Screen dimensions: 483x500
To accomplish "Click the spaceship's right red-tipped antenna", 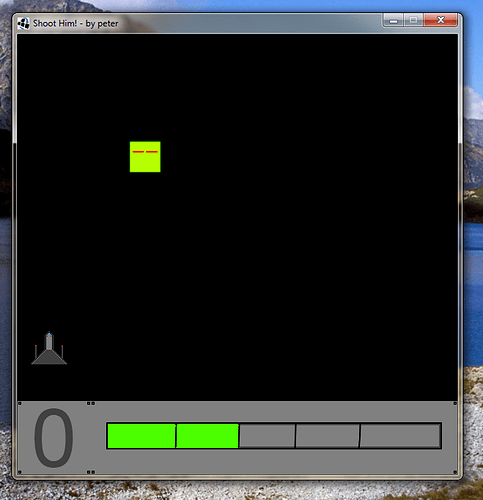I will (62, 351).
